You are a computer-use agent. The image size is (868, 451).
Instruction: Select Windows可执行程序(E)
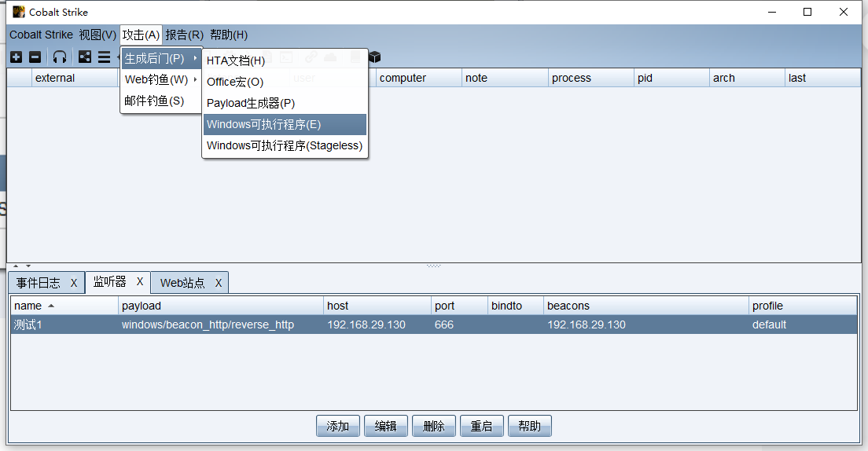285,124
